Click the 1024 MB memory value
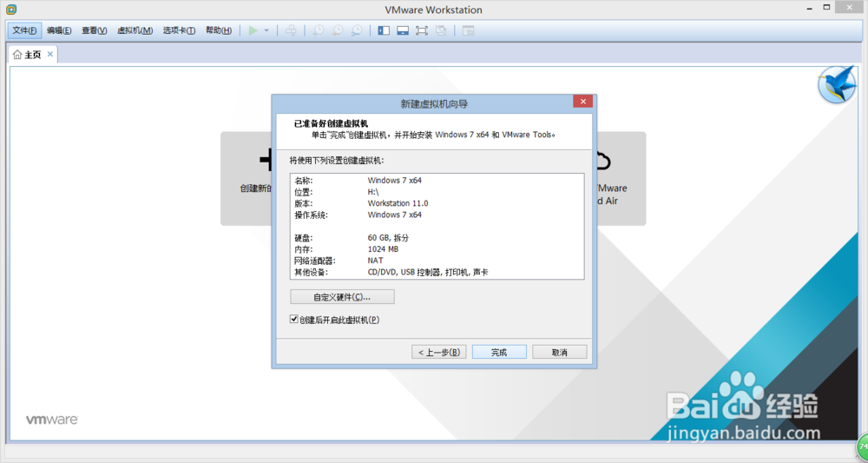This screenshot has width=868, height=463. point(383,249)
